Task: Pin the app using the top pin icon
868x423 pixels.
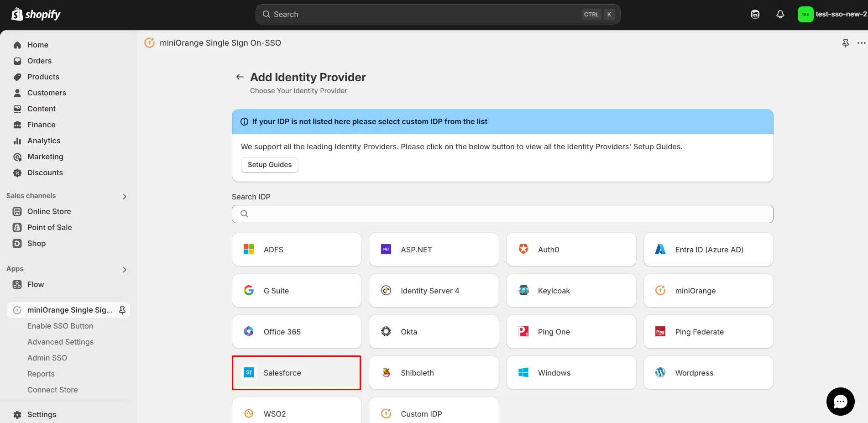Action: (846, 43)
